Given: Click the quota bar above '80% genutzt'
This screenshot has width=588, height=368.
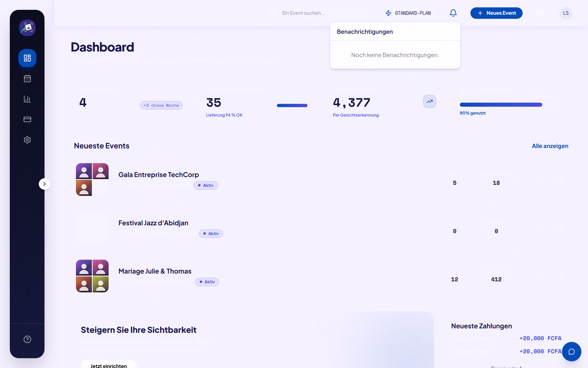Looking at the screenshot, I should point(501,105).
